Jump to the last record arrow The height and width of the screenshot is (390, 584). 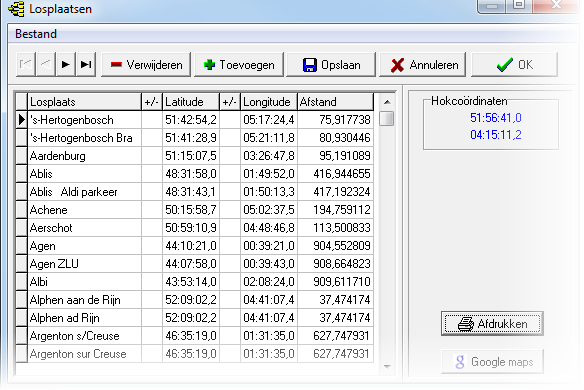point(86,65)
